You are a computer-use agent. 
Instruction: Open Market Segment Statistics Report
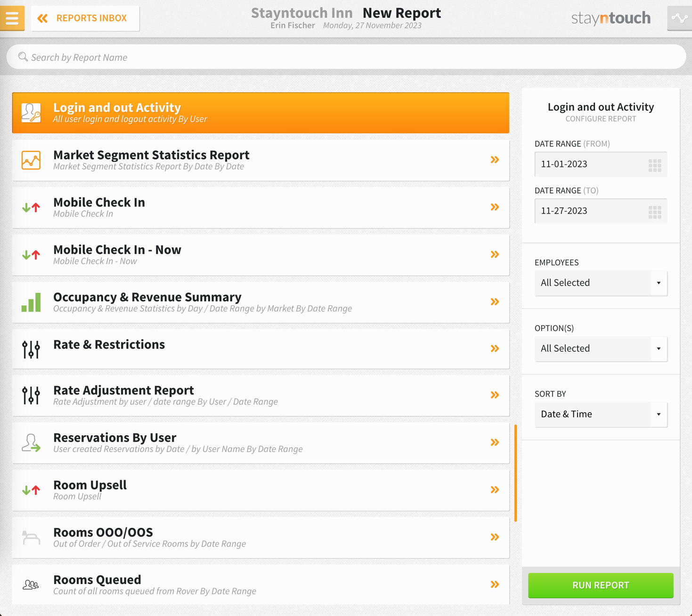point(261,160)
